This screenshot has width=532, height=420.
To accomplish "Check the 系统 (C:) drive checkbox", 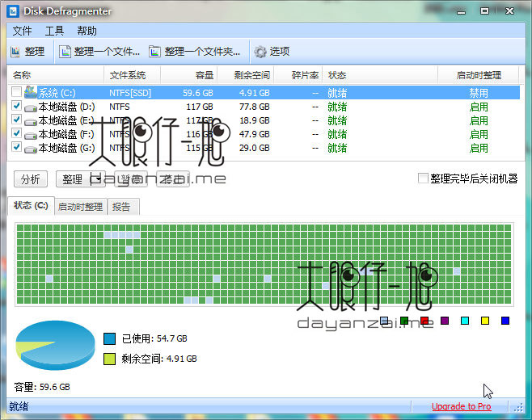I will tap(16, 92).
